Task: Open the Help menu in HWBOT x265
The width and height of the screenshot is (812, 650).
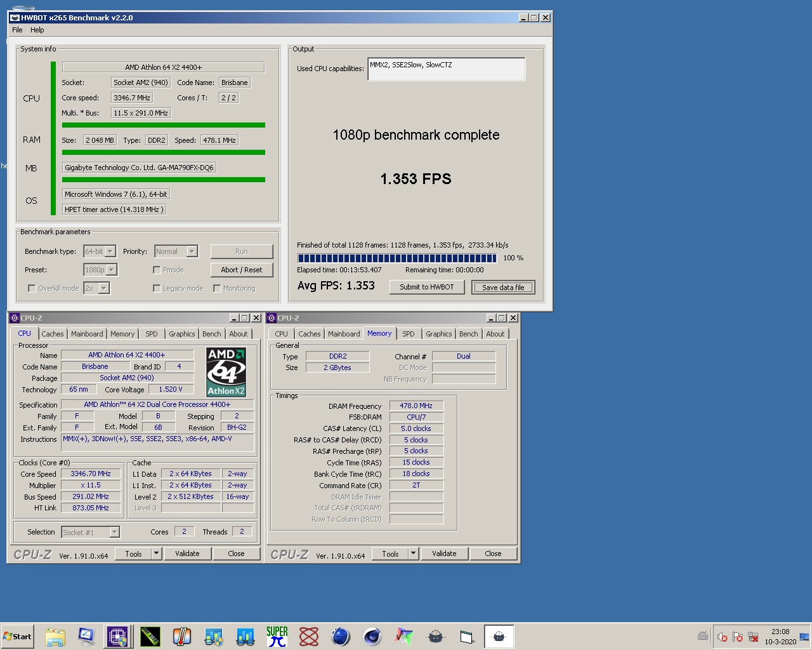Action: (37, 30)
